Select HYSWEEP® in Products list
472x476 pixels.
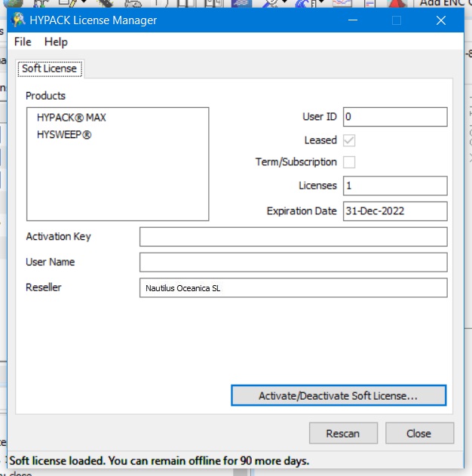[64, 134]
